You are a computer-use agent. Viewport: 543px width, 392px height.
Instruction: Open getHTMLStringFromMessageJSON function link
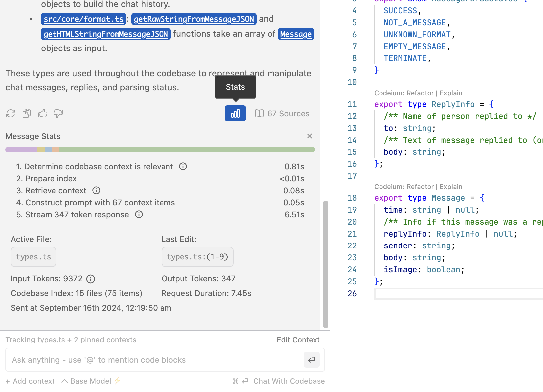(106, 34)
